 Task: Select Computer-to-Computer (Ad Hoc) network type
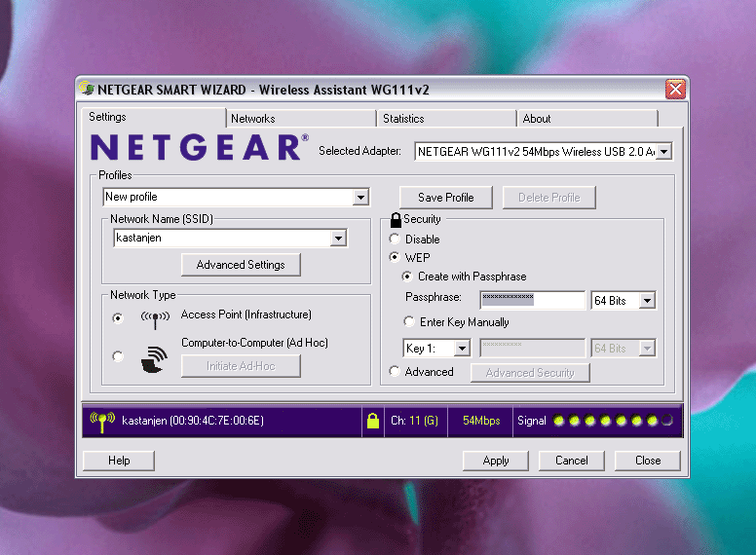point(118,356)
